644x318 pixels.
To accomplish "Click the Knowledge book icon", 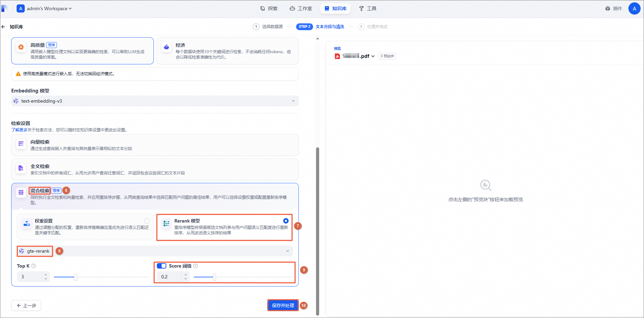I will click(327, 8).
